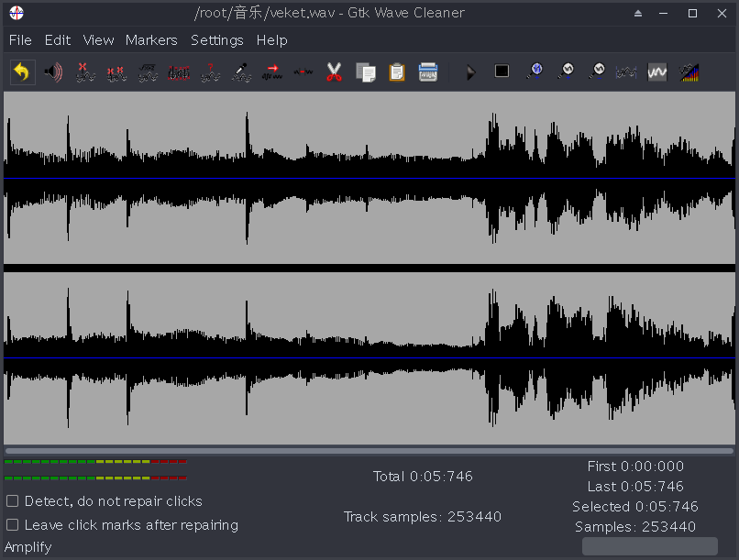The width and height of the screenshot is (739, 560).
Task: Click the red arrow over waveform icon
Action: (x=272, y=72)
